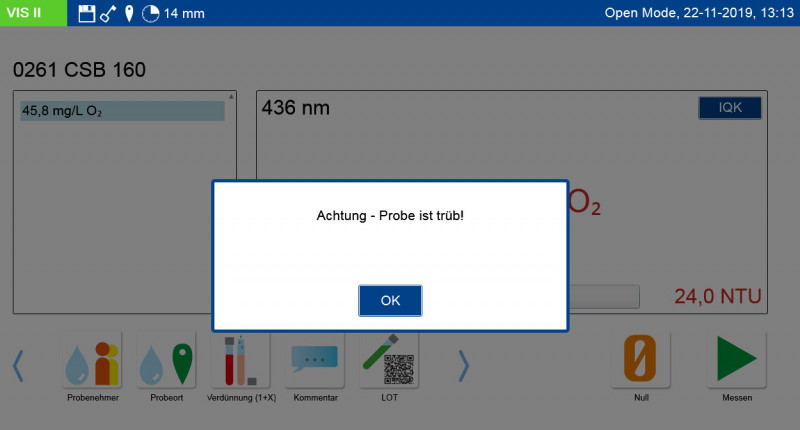Image resolution: width=800 pixels, height=430 pixels.
Task: Click the 0261 CSB 160 method title
Action: [79, 70]
